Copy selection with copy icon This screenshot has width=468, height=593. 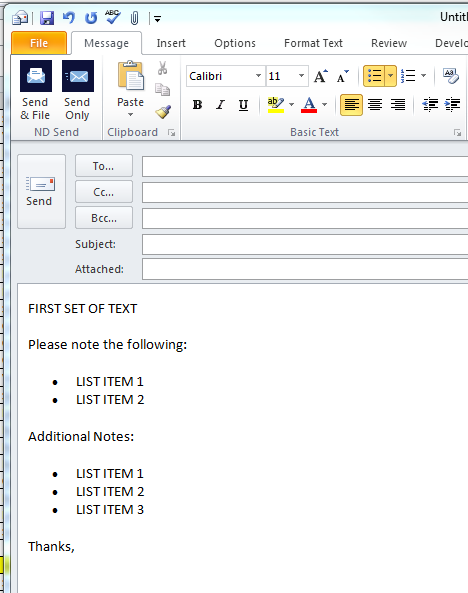[163, 90]
